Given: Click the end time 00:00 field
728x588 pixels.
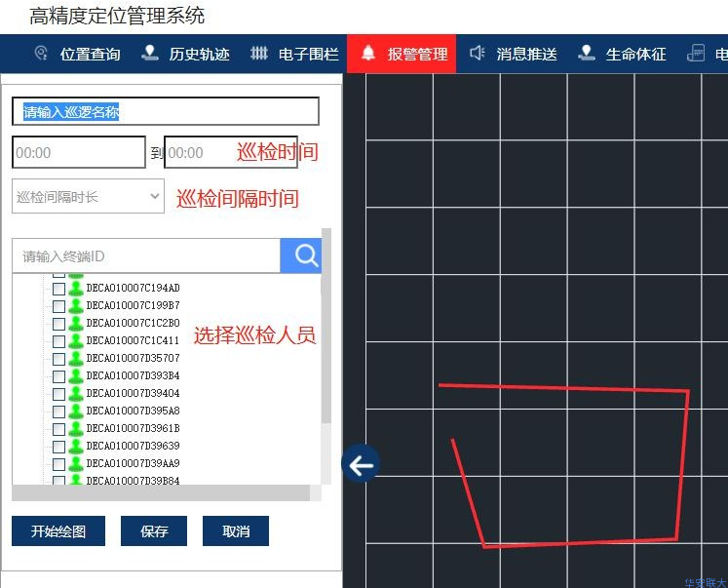Looking at the screenshot, I should pos(231,152).
